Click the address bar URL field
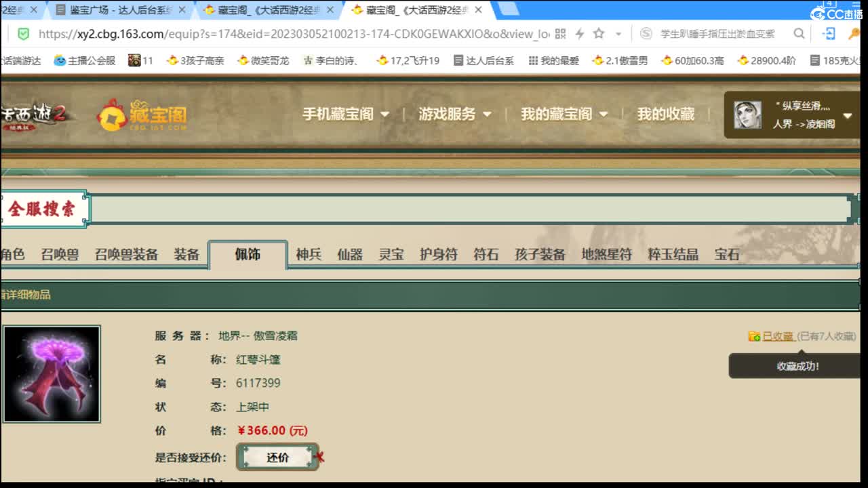This screenshot has width=868, height=488. tap(294, 34)
